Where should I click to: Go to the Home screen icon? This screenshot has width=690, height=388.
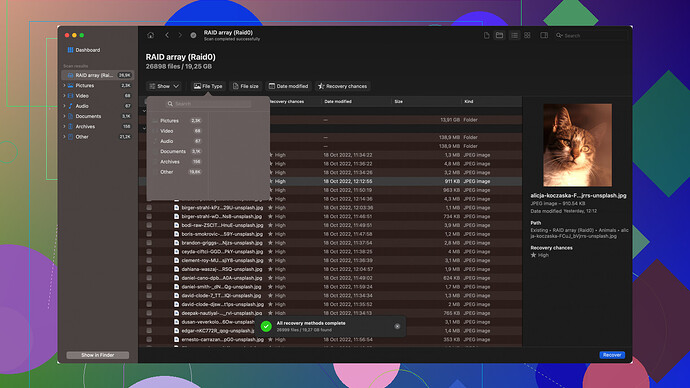(150, 35)
